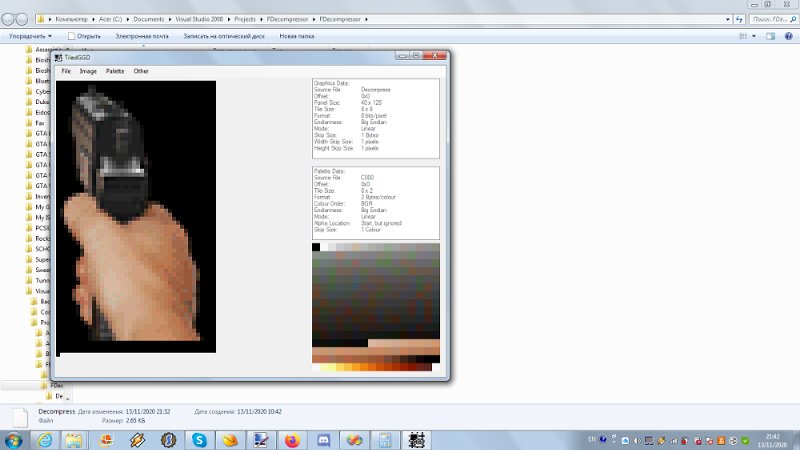This screenshot has height=450, width=800.
Task: Click the Palette Data info panel
Action: tap(376, 203)
